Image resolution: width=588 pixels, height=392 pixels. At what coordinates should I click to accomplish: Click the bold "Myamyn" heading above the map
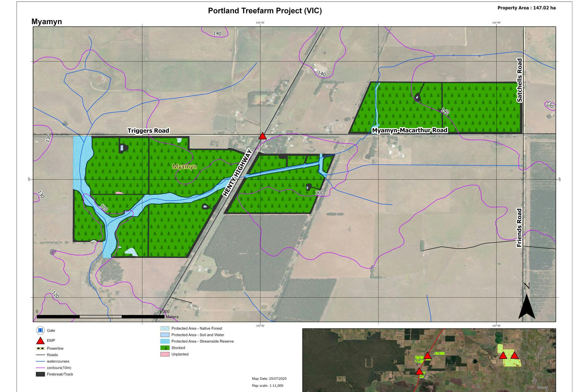tap(47, 22)
